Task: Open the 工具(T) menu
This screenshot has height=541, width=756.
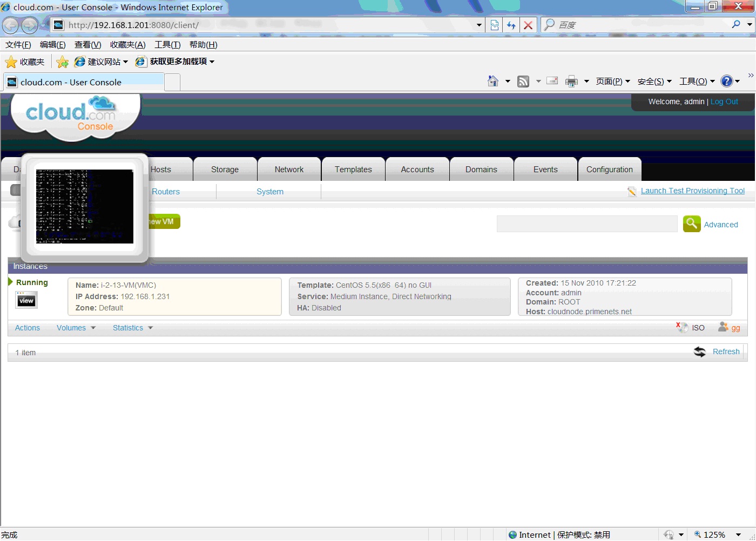Action: tap(168, 45)
